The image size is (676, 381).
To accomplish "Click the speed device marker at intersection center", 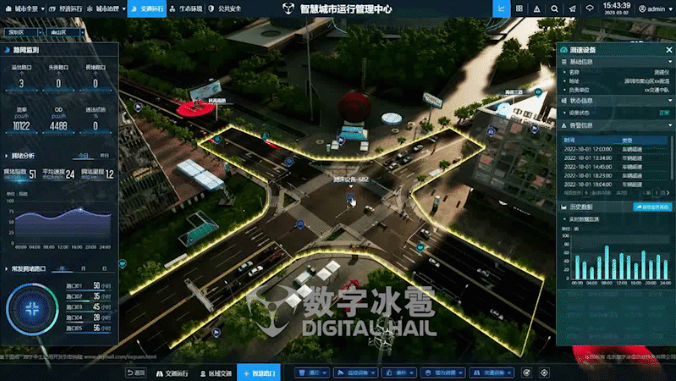I will point(351,198).
